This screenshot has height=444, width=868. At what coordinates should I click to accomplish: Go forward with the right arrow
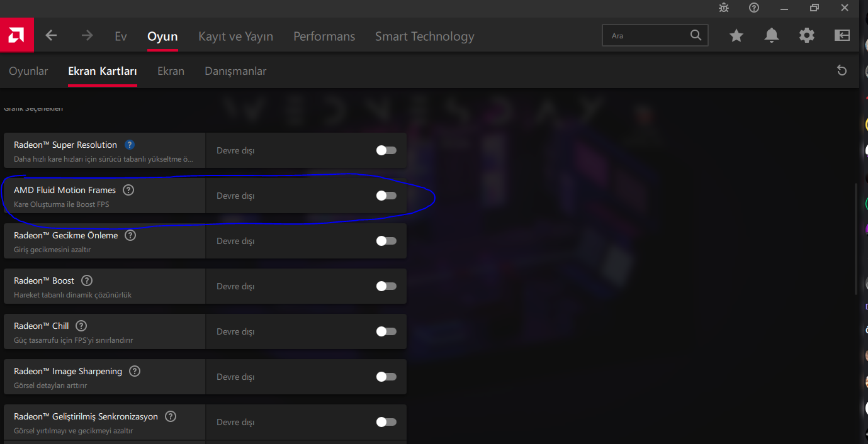(x=87, y=36)
